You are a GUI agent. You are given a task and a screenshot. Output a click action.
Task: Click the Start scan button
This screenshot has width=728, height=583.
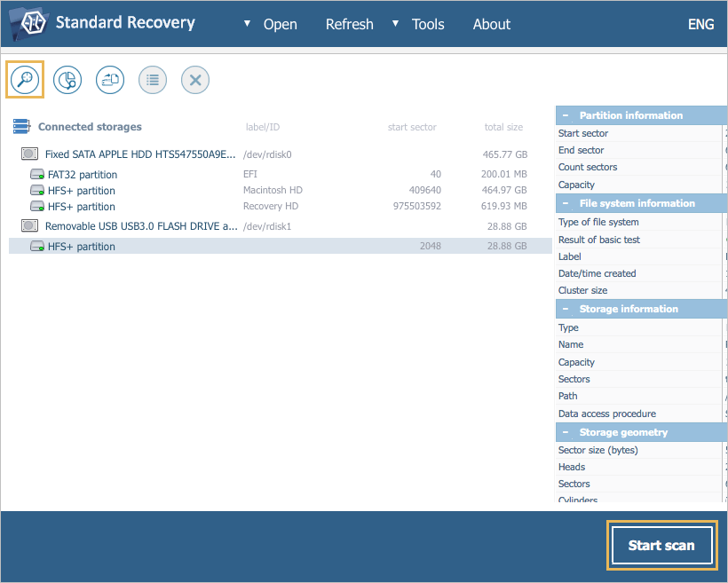click(661, 545)
